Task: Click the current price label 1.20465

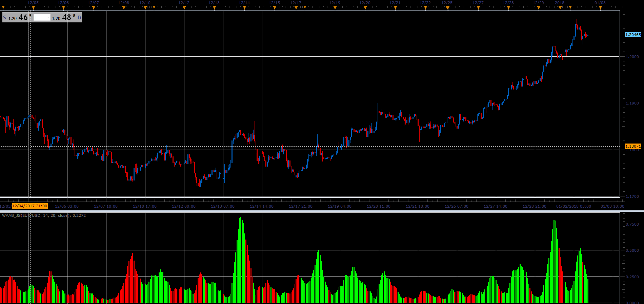Action: [x=633, y=35]
